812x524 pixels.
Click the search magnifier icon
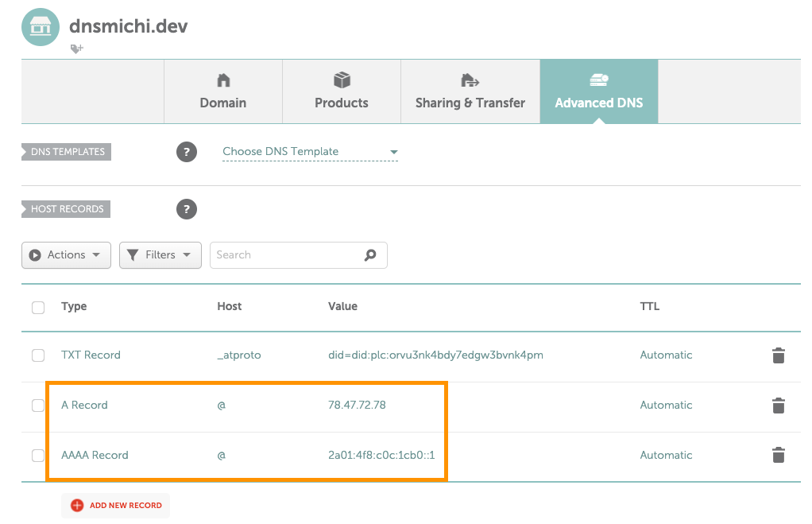pyautogui.click(x=370, y=255)
